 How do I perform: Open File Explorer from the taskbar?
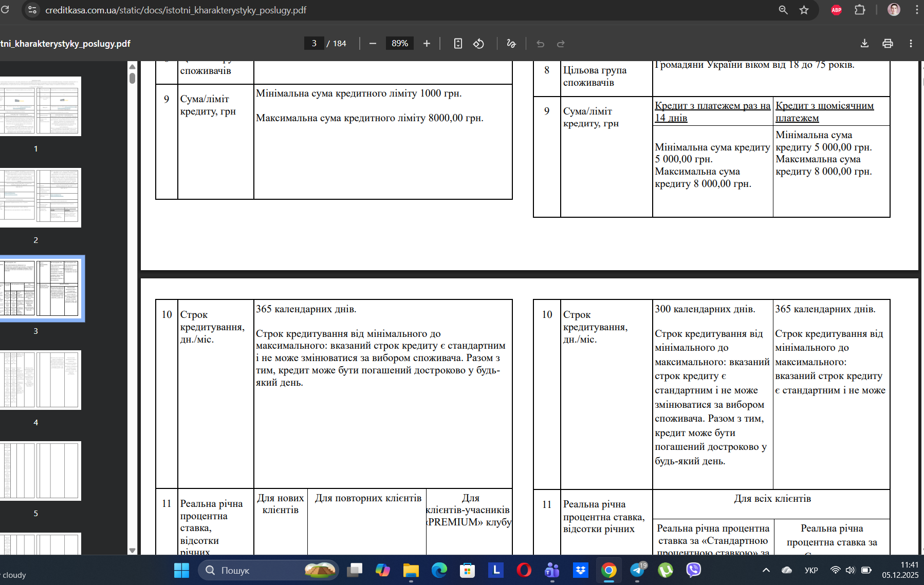pos(411,570)
